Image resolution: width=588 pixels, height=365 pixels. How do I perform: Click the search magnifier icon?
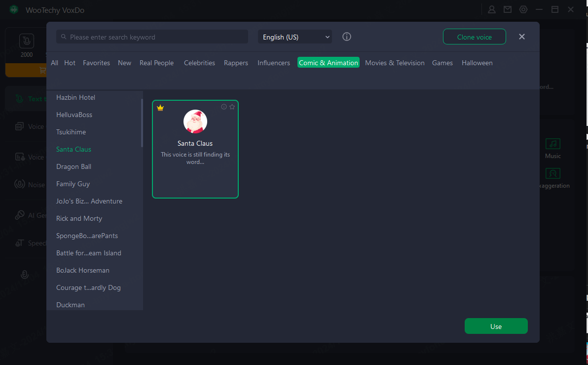64,37
